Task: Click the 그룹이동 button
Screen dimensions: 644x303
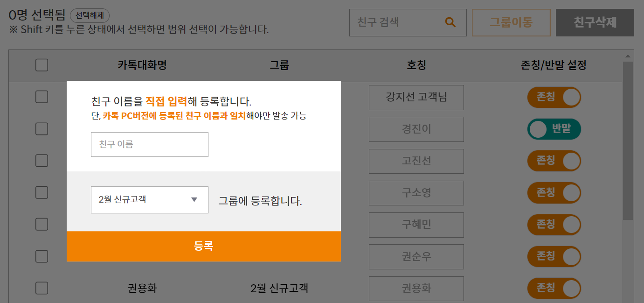Action: (511, 22)
